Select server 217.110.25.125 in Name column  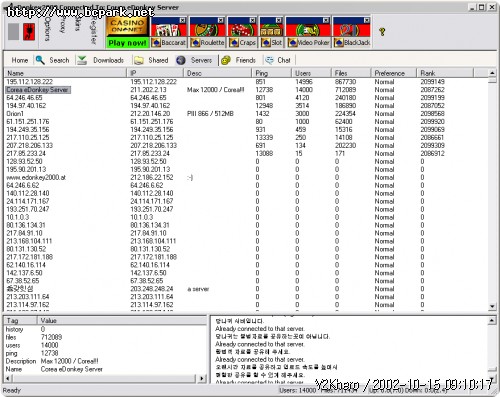pyautogui.click(x=28, y=137)
